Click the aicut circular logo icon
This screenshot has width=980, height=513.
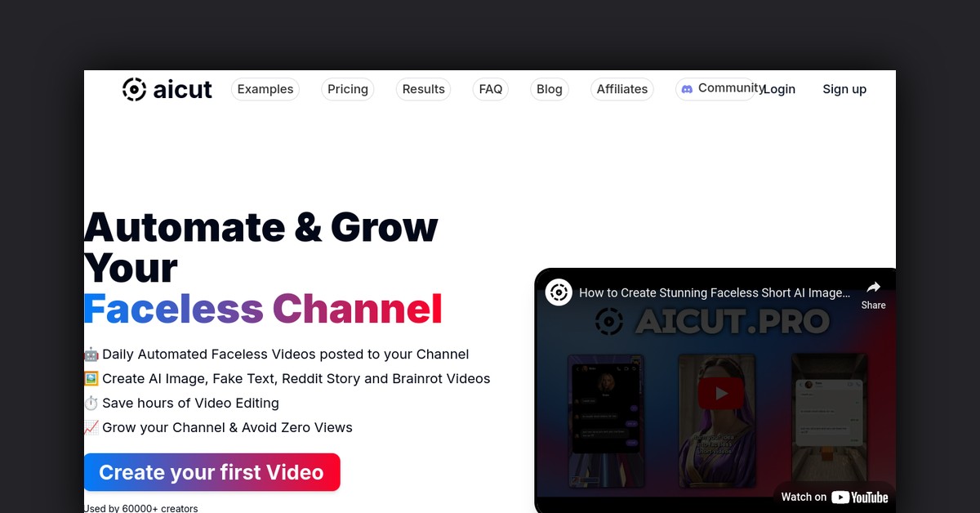coord(134,89)
